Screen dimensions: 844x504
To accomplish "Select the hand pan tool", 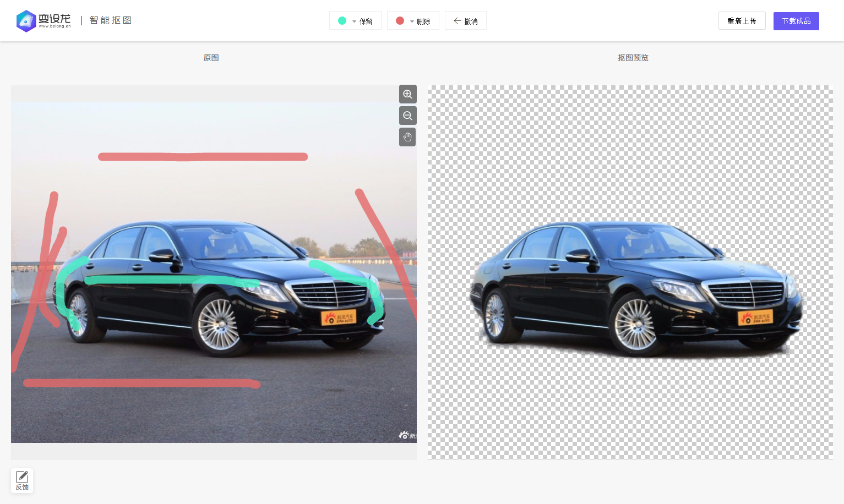I will (407, 137).
